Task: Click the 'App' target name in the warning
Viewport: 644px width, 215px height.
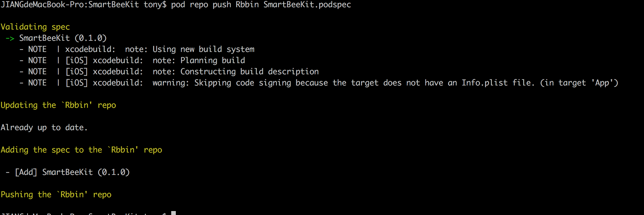Action: [602, 83]
